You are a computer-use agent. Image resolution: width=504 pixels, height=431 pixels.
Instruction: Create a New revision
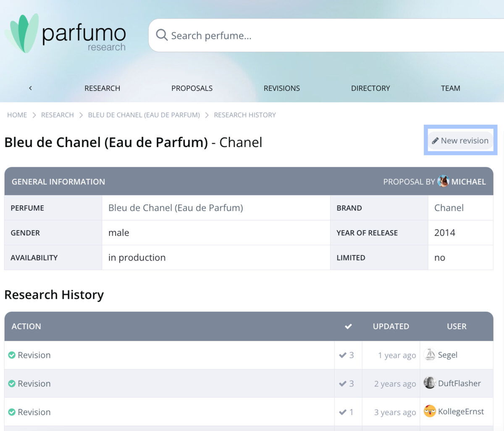(460, 141)
